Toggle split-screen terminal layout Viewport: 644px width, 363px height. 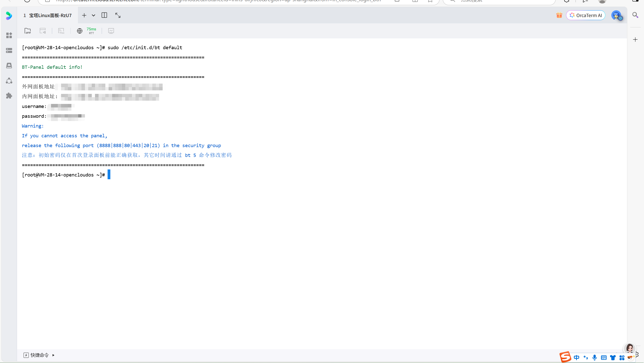pos(104,15)
